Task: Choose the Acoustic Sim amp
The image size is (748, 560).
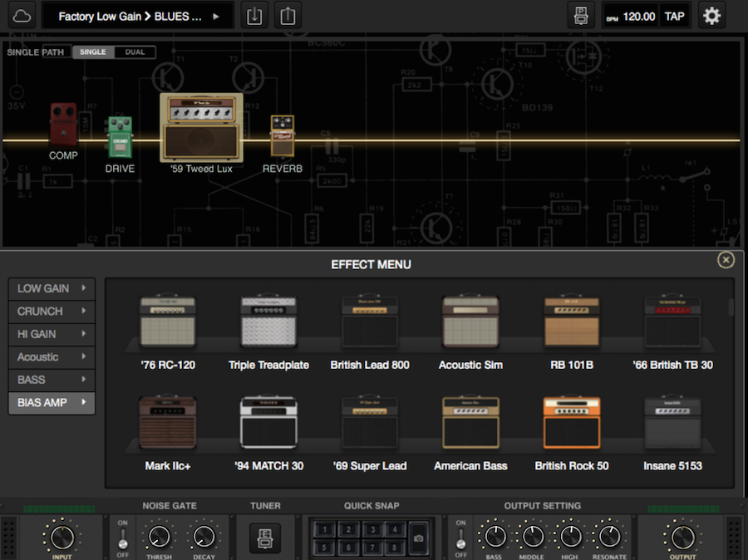Action: point(471,321)
